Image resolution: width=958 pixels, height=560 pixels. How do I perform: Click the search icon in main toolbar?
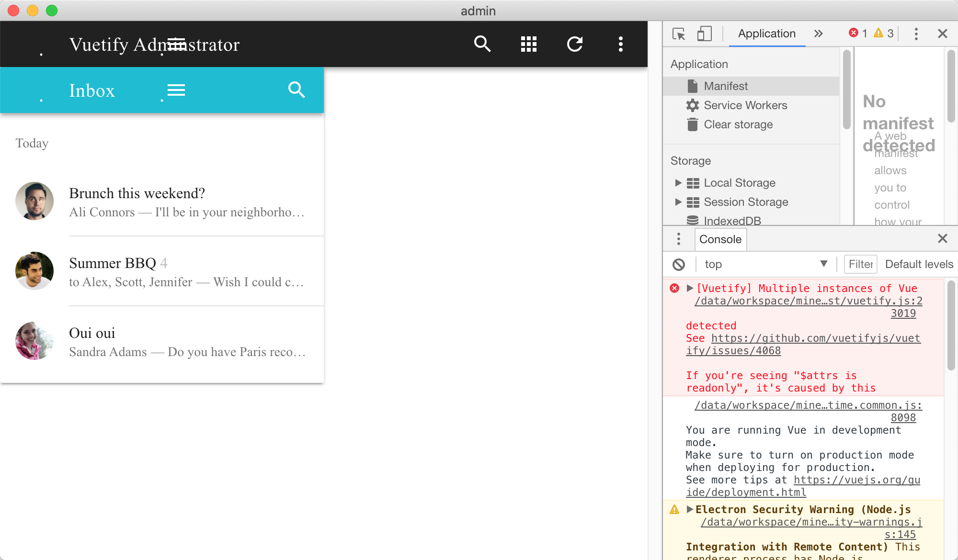click(x=482, y=44)
